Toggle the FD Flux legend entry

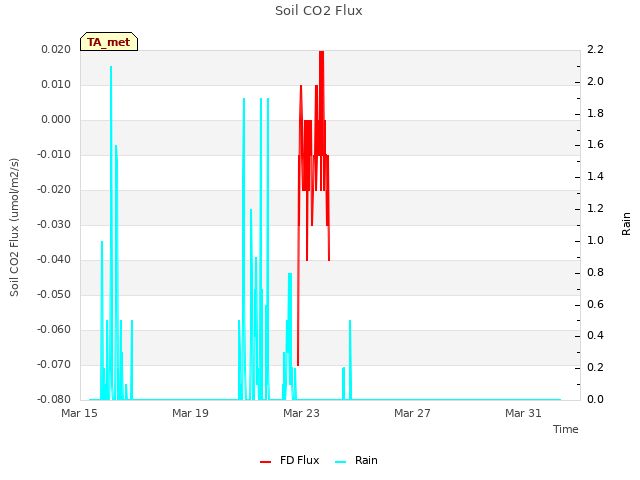[x=290, y=460]
